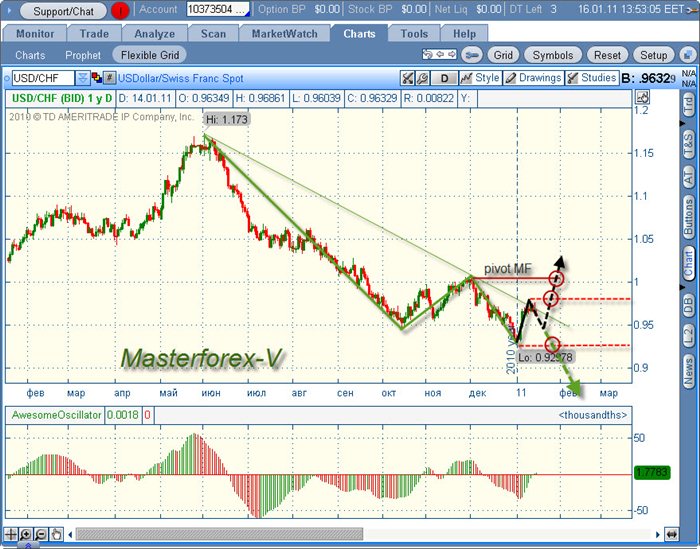Open the Symbols button

[553, 55]
